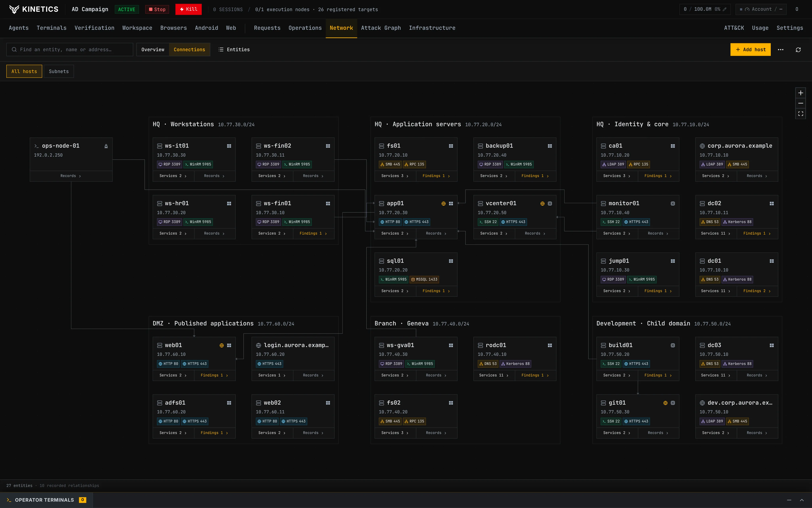Open the Operator Terminals bar
Screen dimensions: 812x508
point(46,500)
